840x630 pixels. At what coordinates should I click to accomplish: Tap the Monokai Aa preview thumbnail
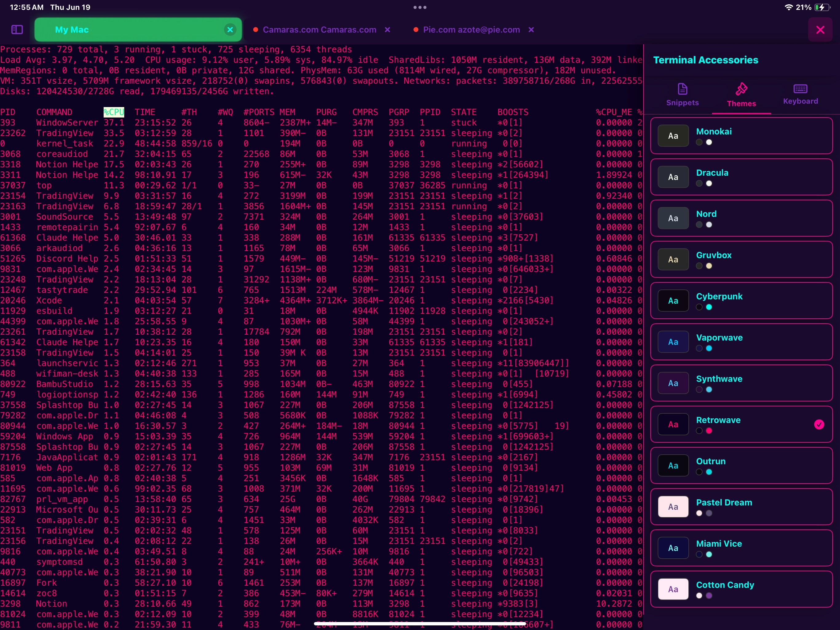pyautogui.click(x=673, y=136)
